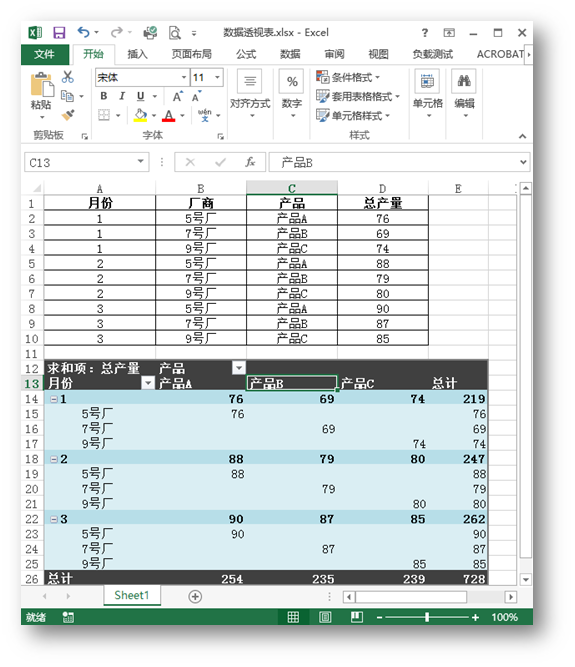The height and width of the screenshot is (667, 575).
Task: Open the Help question mark
Action: click(424, 33)
